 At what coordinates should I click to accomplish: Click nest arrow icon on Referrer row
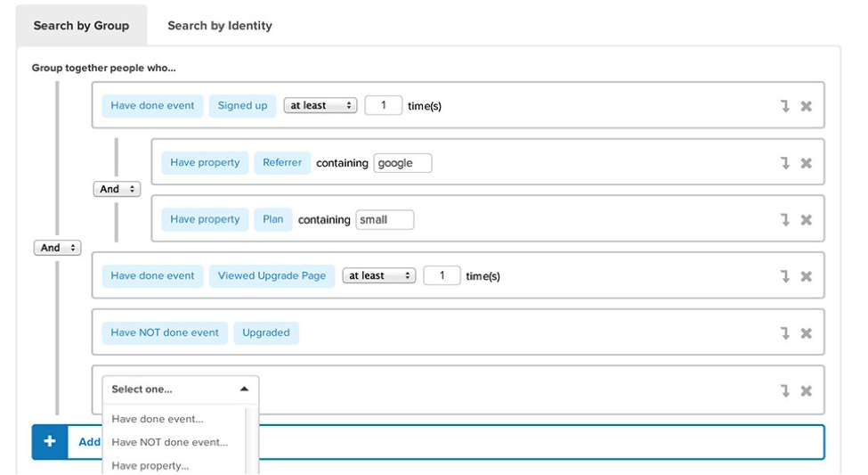[x=785, y=163]
